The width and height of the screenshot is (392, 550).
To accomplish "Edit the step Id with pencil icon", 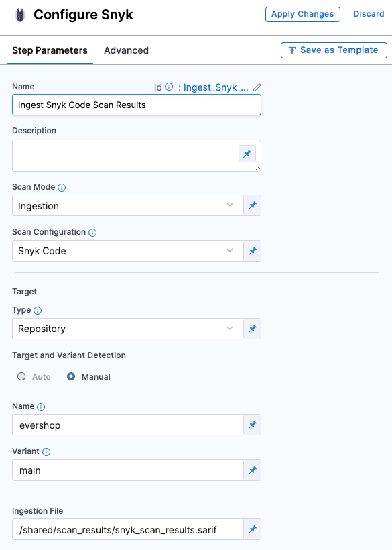I will point(257,87).
